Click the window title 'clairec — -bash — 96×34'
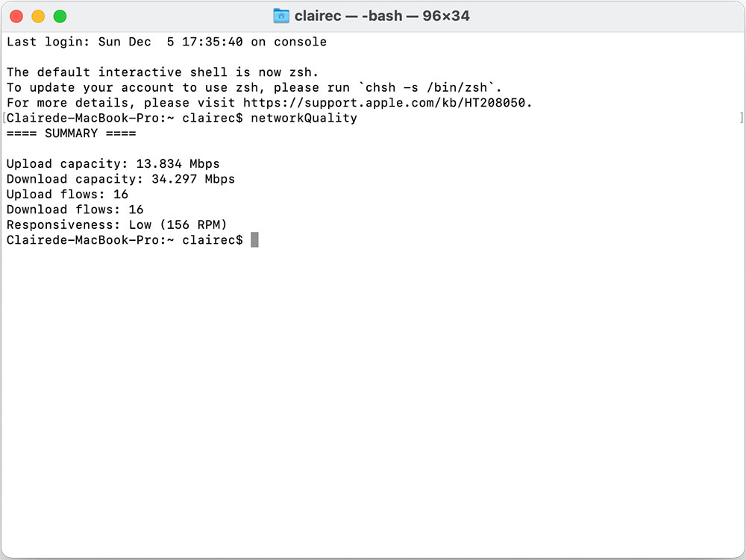 (381, 16)
